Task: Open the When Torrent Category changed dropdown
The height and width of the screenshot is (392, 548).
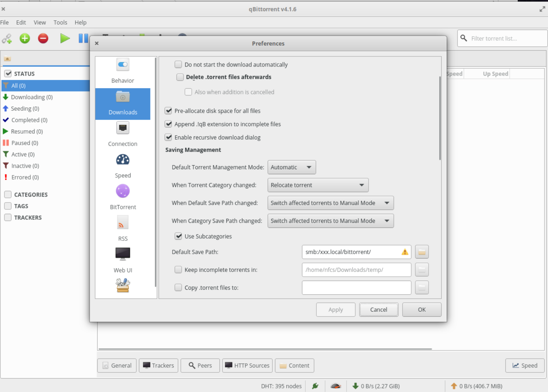Action: click(318, 185)
